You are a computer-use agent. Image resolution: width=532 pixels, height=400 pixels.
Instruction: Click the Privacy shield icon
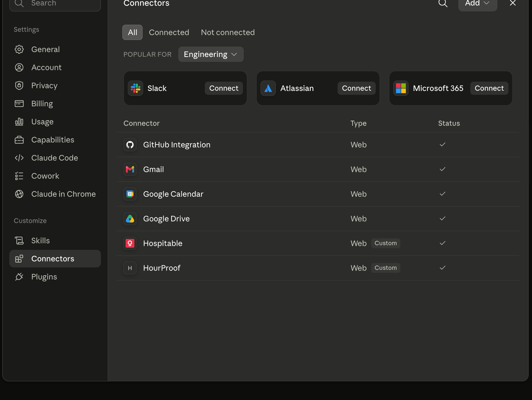[19, 85]
